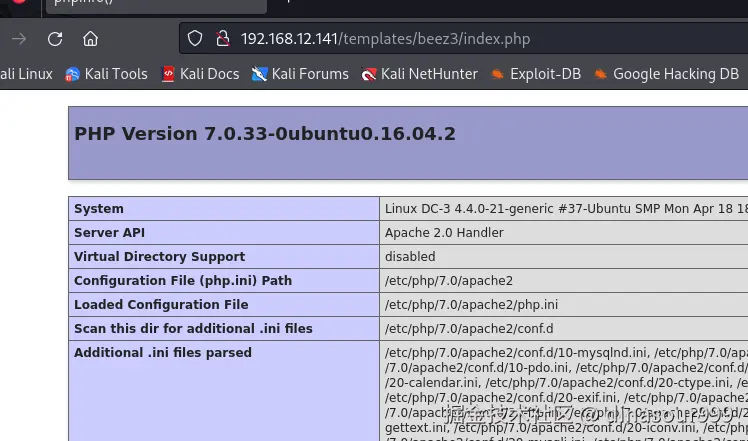
Task: Click the PHP Version 7.0.33-0ubuntu0.16.04.2 heading
Action: 265,134
